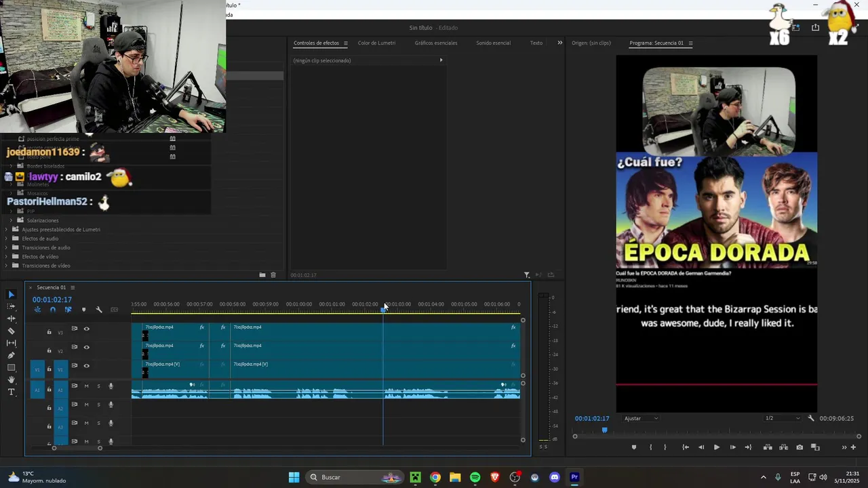Select the Track Select Forward tool

(11, 306)
